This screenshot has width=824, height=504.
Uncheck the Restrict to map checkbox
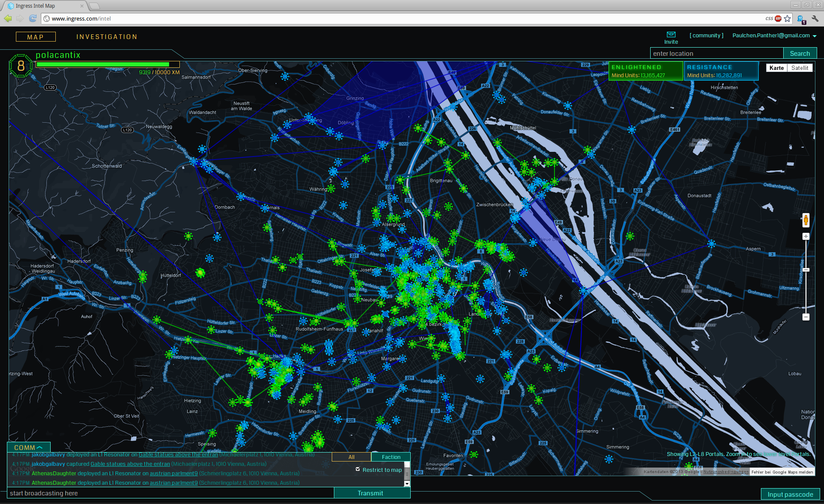coord(358,469)
